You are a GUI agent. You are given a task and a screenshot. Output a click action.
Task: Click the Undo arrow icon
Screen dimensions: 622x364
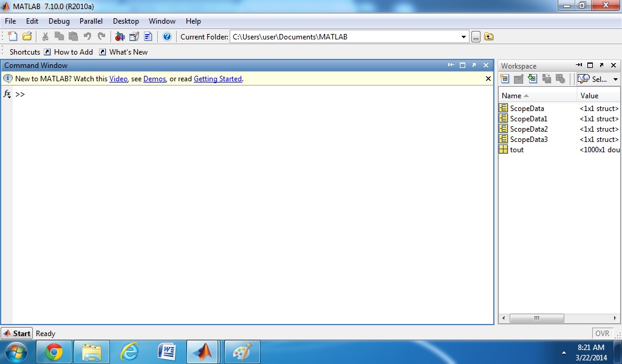click(87, 36)
